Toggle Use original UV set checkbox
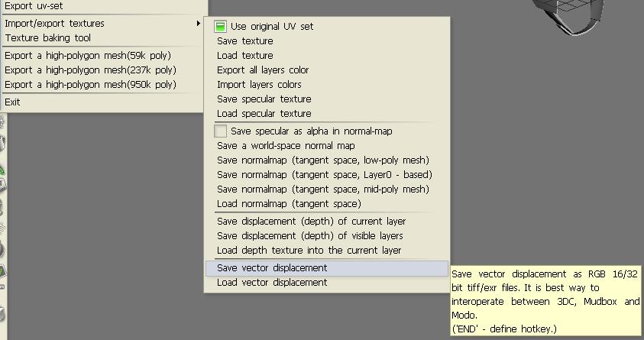Screen dimensions: 644x340 point(221,27)
